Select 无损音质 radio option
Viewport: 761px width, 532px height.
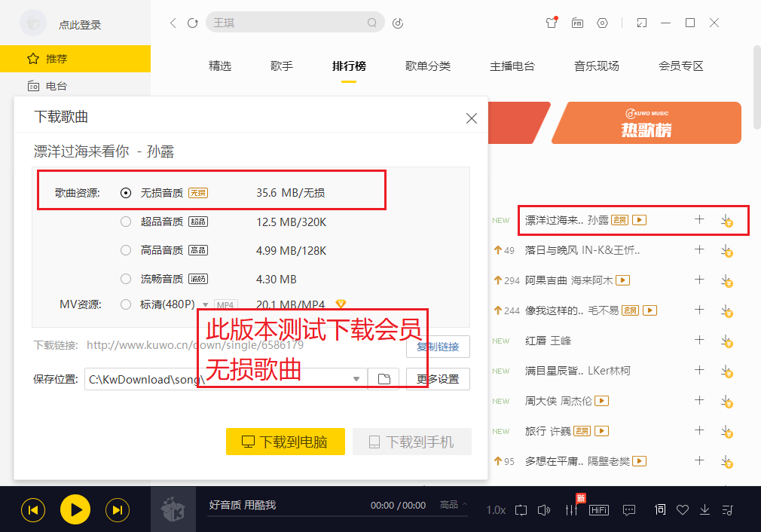tap(126, 193)
